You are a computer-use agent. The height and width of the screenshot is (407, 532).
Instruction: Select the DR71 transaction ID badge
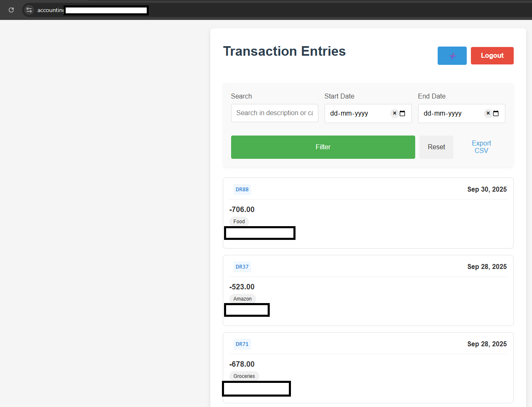[242, 344]
